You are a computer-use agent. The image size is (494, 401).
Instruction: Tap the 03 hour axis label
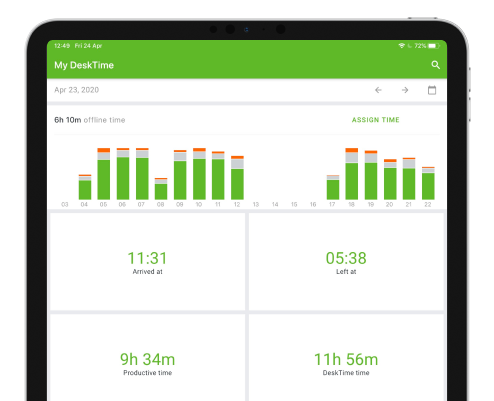point(65,204)
